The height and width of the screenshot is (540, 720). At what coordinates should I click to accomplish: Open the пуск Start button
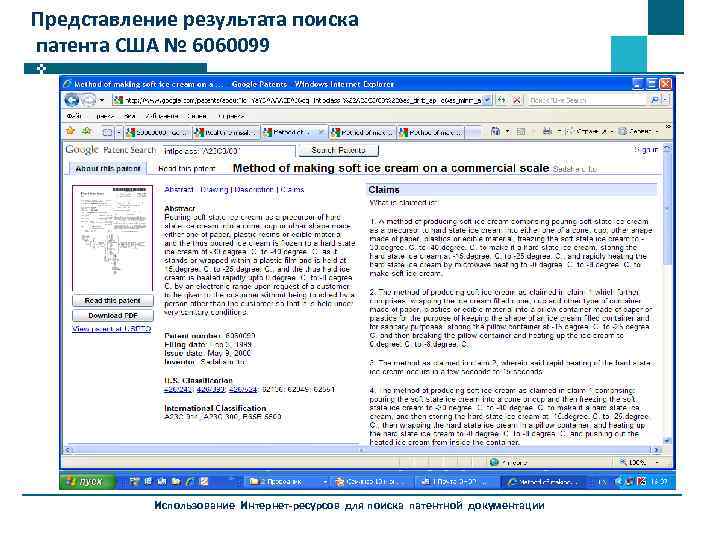coord(85,481)
